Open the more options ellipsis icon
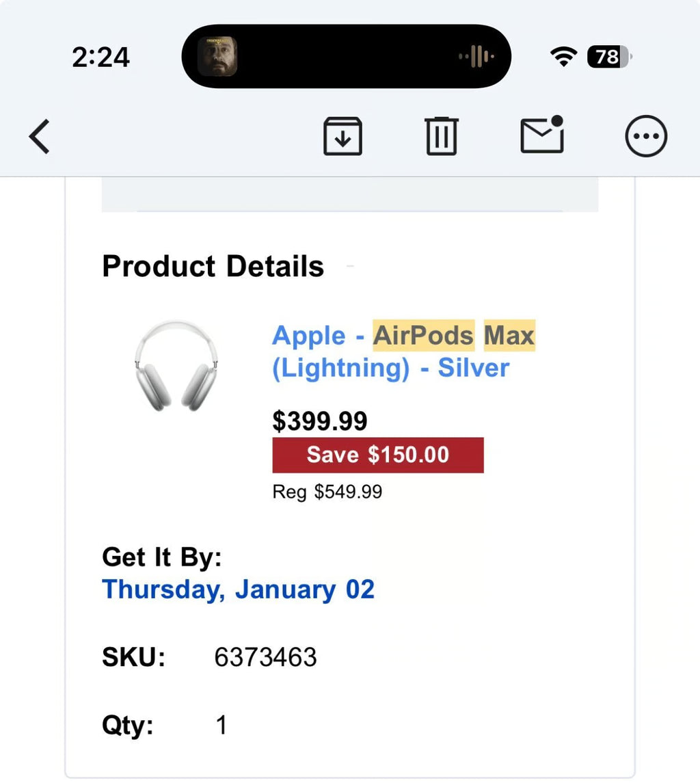This screenshot has height=783, width=700. coord(645,135)
